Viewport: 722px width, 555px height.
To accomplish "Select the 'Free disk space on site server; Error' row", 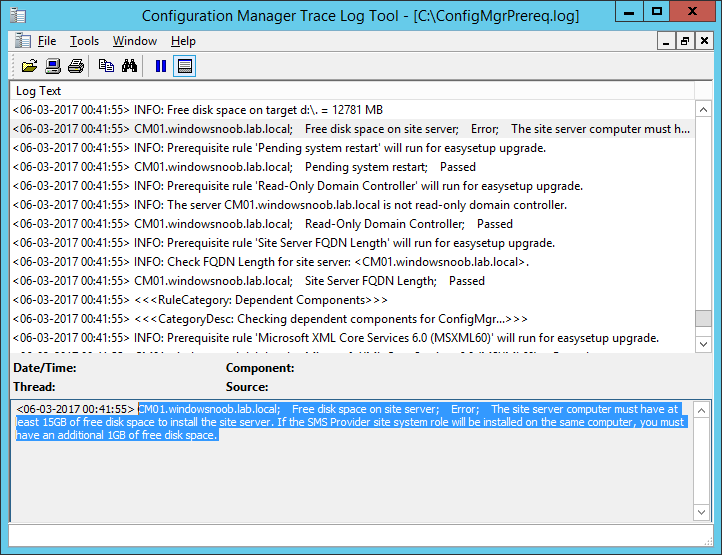I will click(352, 129).
